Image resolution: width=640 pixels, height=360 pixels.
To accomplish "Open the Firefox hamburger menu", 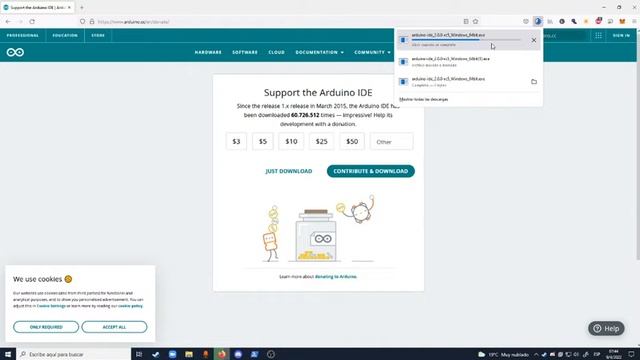I will [635, 21].
